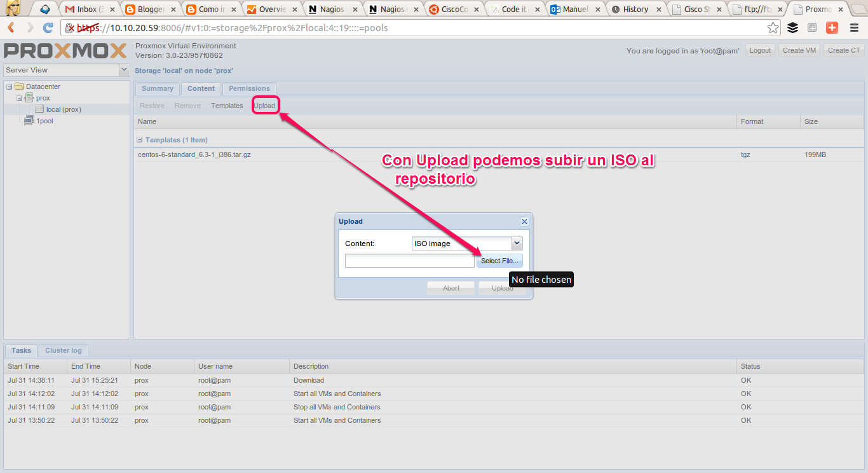Click the Create VM button
This screenshot has width=868, height=473.
(799, 50)
